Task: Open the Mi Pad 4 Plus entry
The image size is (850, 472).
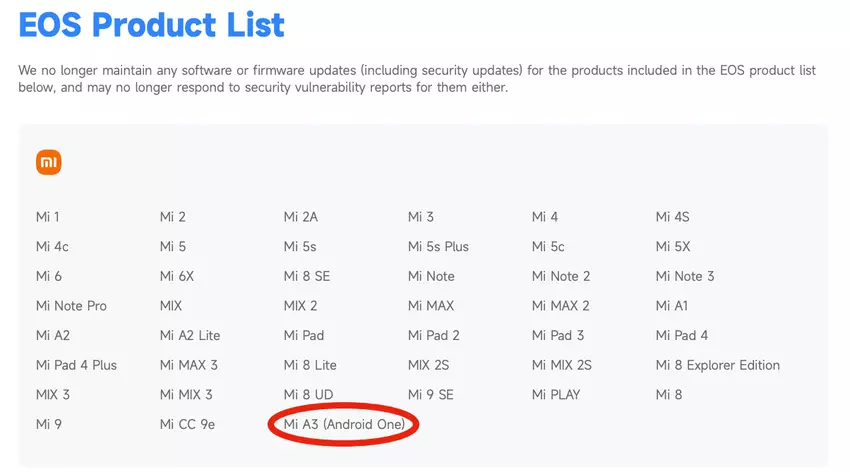Action: [x=76, y=366]
